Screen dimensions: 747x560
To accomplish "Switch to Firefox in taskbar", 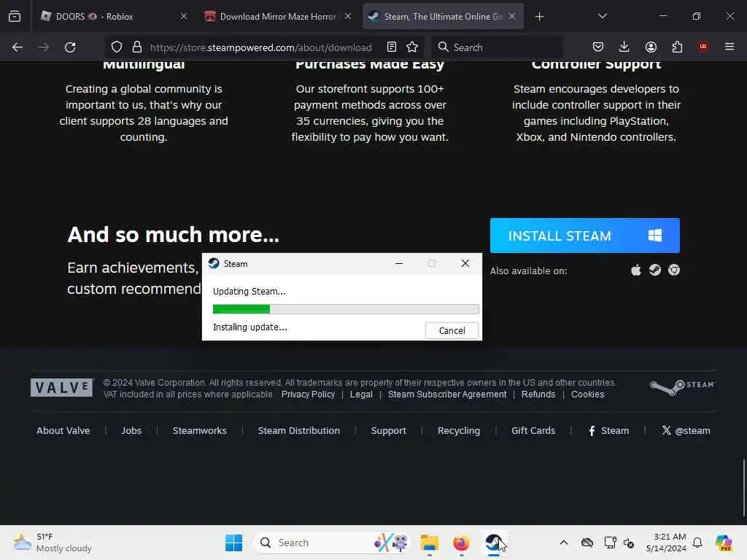I will click(461, 542).
